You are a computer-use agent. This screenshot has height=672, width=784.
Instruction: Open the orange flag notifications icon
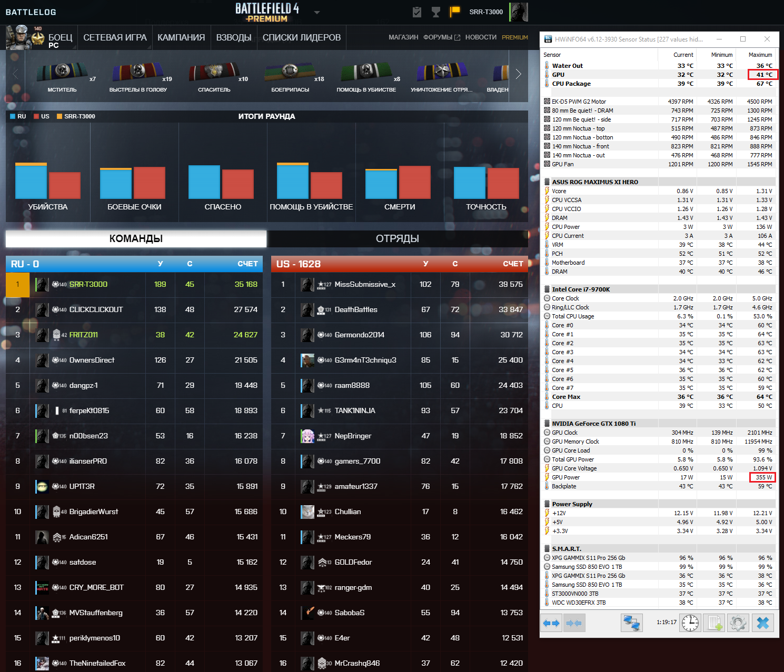tap(455, 12)
